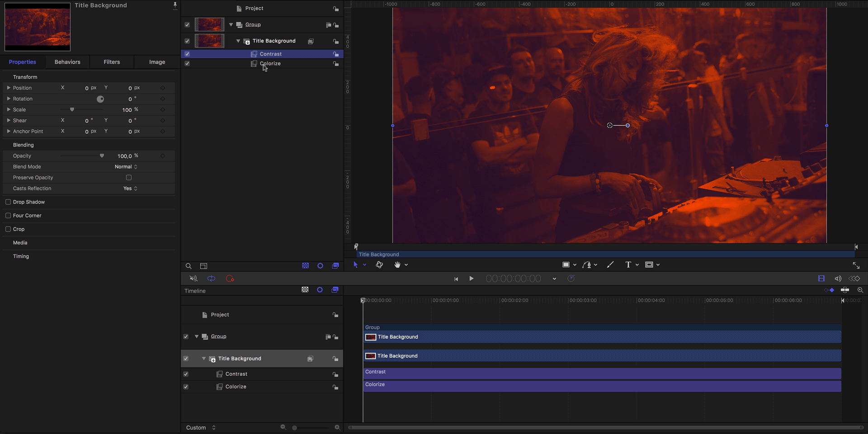Switch to the Behaviors tab
This screenshot has height=434, width=868.
67,62
